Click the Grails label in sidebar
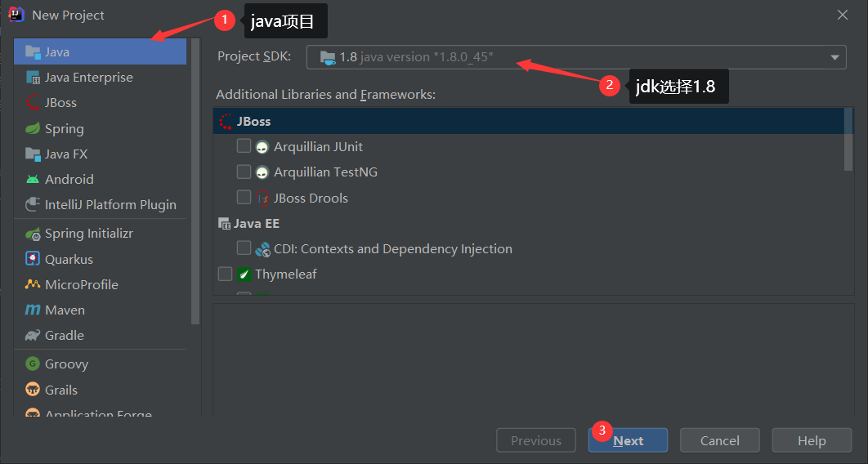Image resolution: width=868 pixels, height=464 pixels. click(61, 390)
